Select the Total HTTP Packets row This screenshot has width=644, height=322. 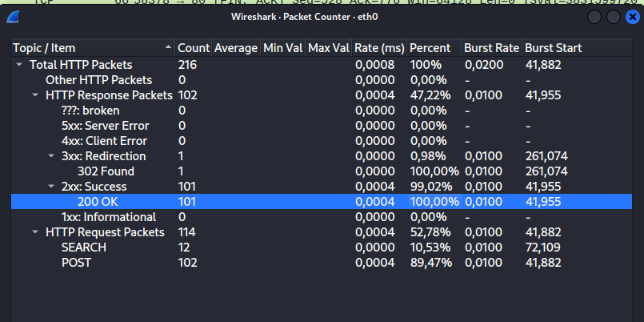coord(322,65)
